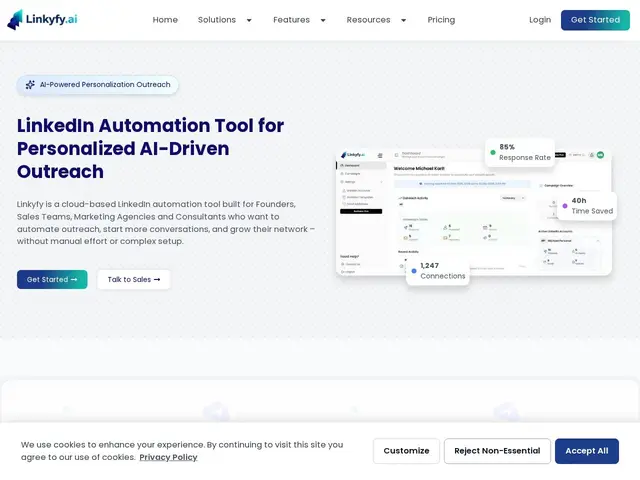Screen dimensions: 640x480
Task: Go to the Pricing page
Action: coord(441,20)
